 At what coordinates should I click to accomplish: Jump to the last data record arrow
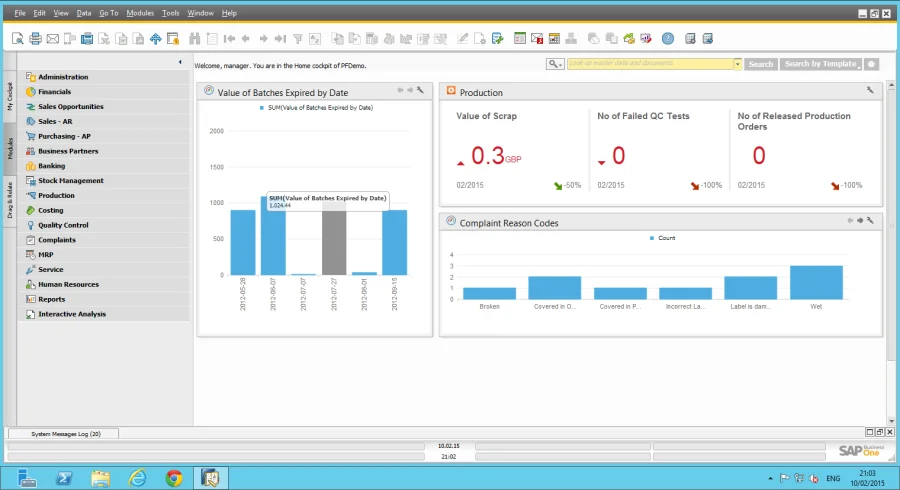pos(280,38)
